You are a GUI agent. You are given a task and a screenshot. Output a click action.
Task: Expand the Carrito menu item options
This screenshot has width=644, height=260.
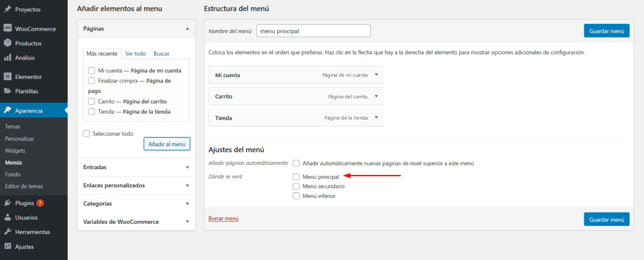(x=376, y=96)
